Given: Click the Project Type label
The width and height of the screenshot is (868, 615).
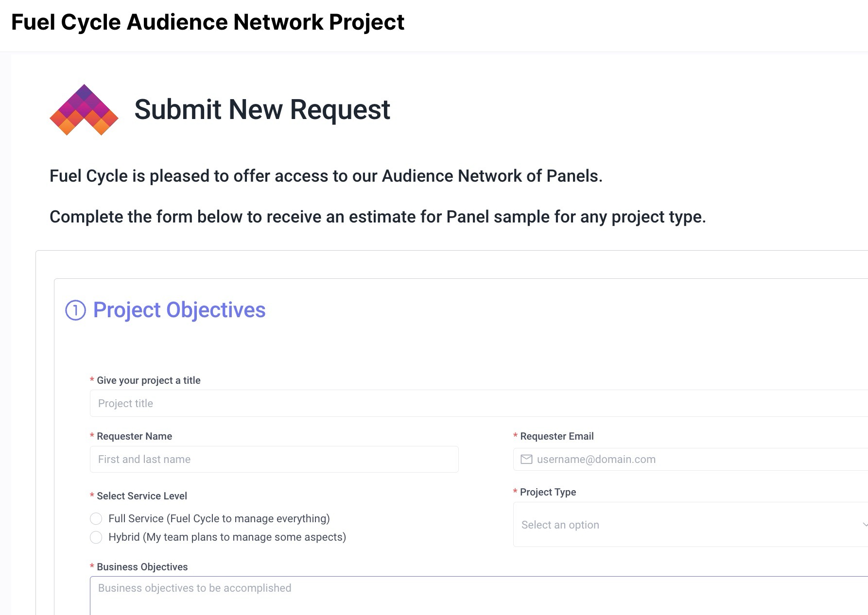Looking at the screenshot, I should [548, 492].
